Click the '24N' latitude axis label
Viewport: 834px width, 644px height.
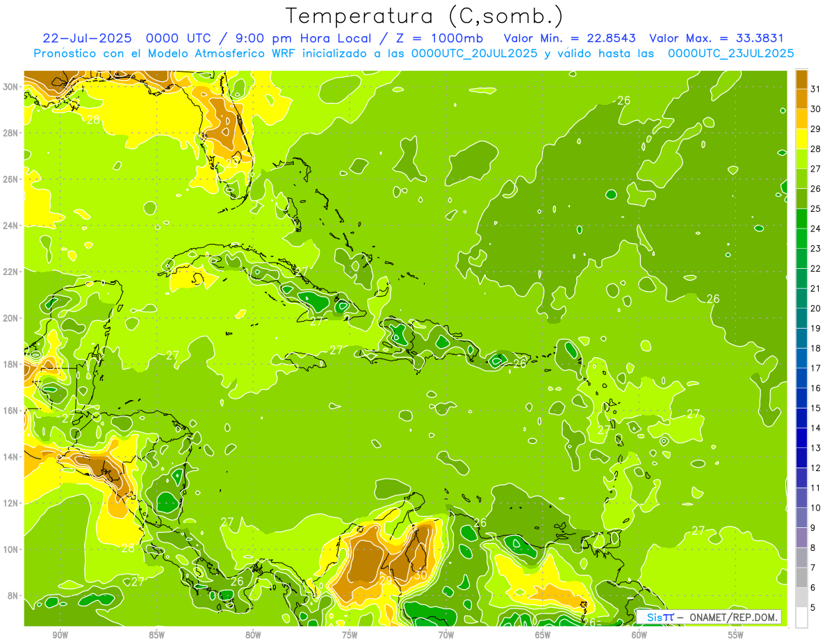(11, 226)
